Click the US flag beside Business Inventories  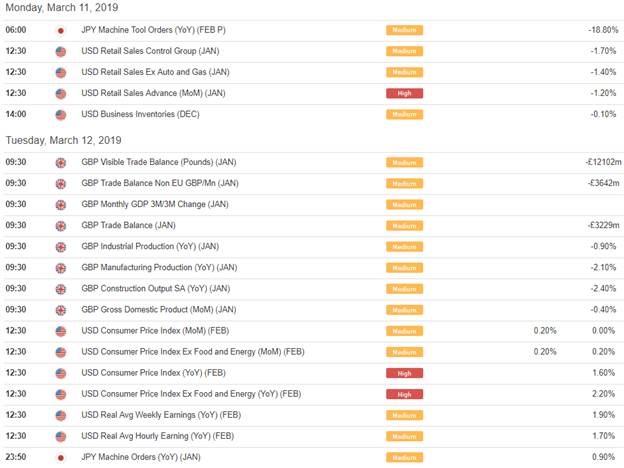[x=60, y=115]
